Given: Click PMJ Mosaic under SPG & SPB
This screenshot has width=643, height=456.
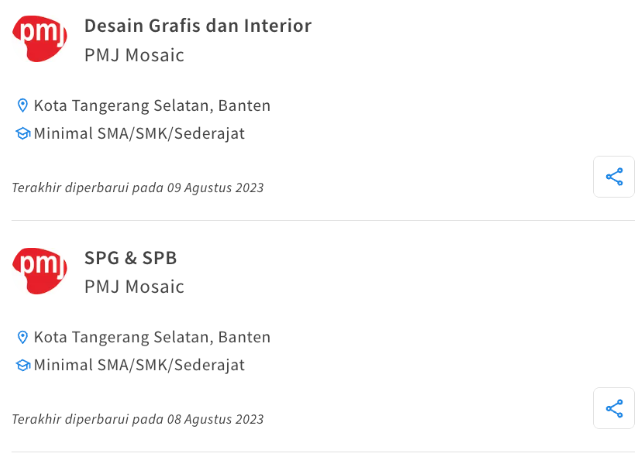Looking at the screenshot, I should click(134, 287).
